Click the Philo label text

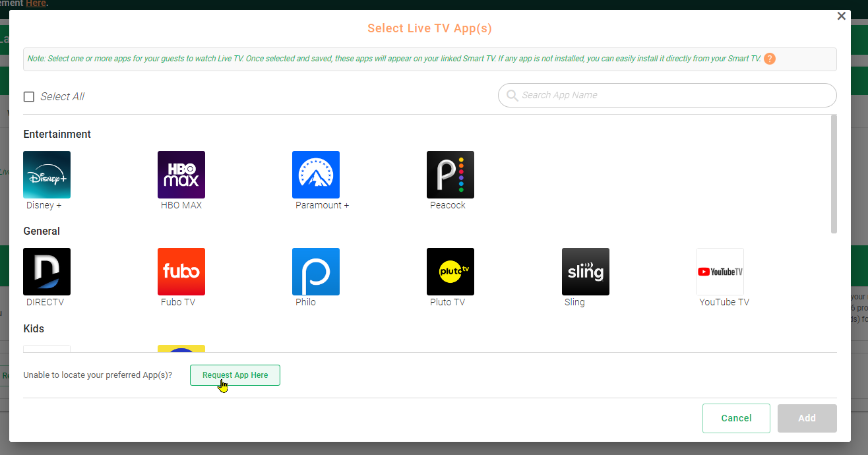(x=305, y=302)
